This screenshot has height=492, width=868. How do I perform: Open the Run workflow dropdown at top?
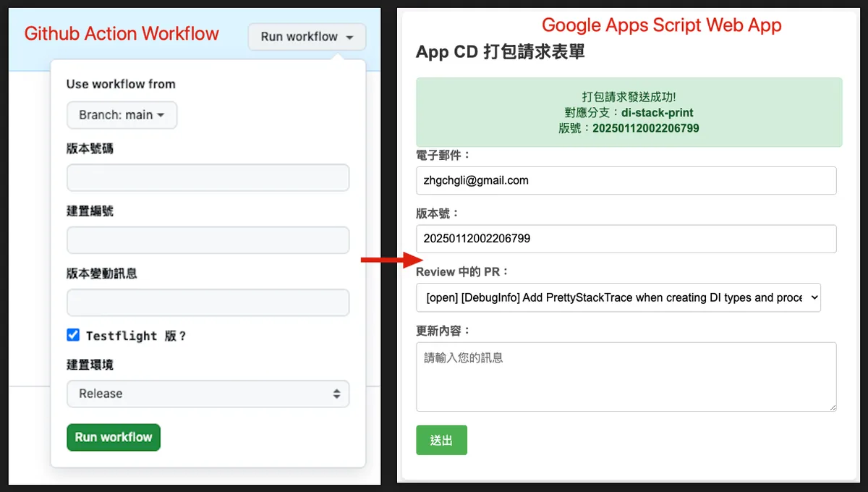307,36
